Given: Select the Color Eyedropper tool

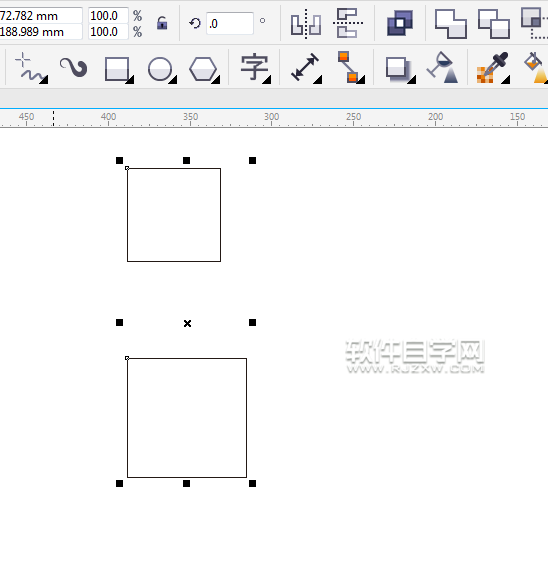Looking at the screenshot, I should (x=493, y=68).
